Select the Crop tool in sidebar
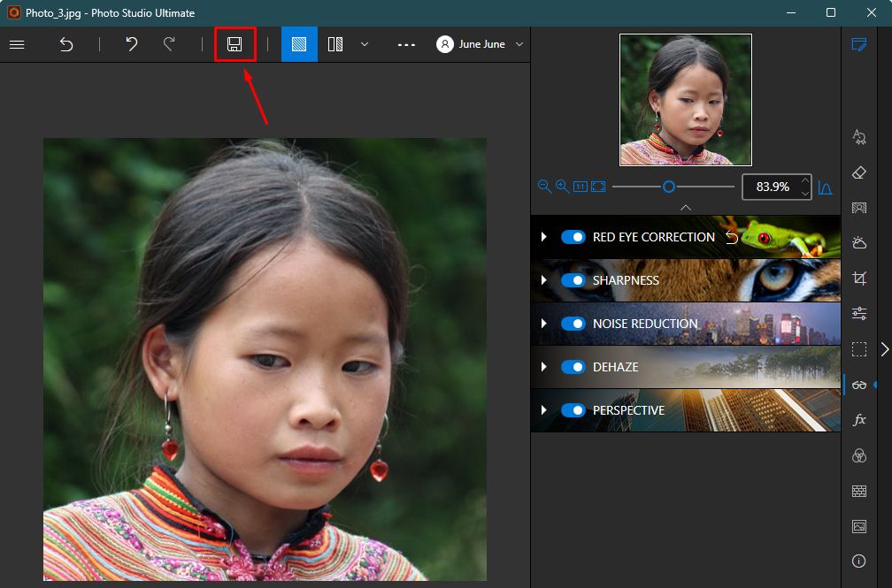Image resolution: width=892 pixels, height=588 pixels. click(859, 278)
